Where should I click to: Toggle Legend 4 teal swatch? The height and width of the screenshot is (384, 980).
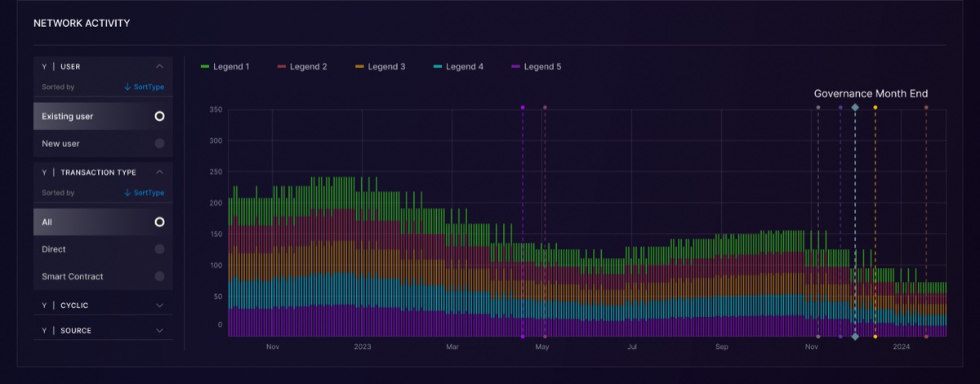[438, 66]
